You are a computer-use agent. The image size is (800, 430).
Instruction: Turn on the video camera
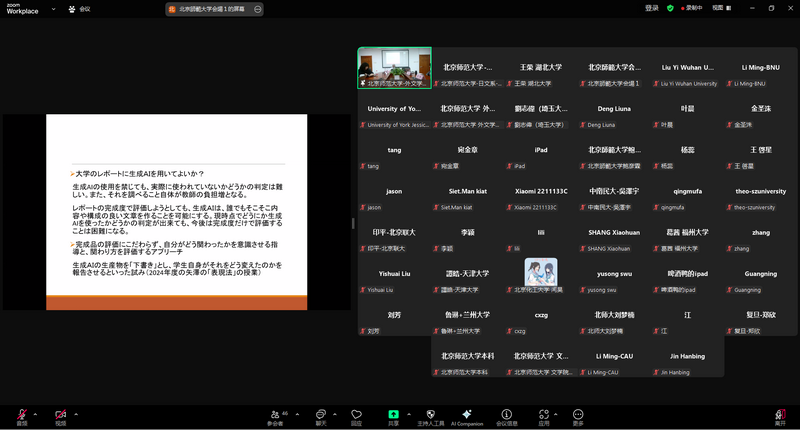coord(60,414)
